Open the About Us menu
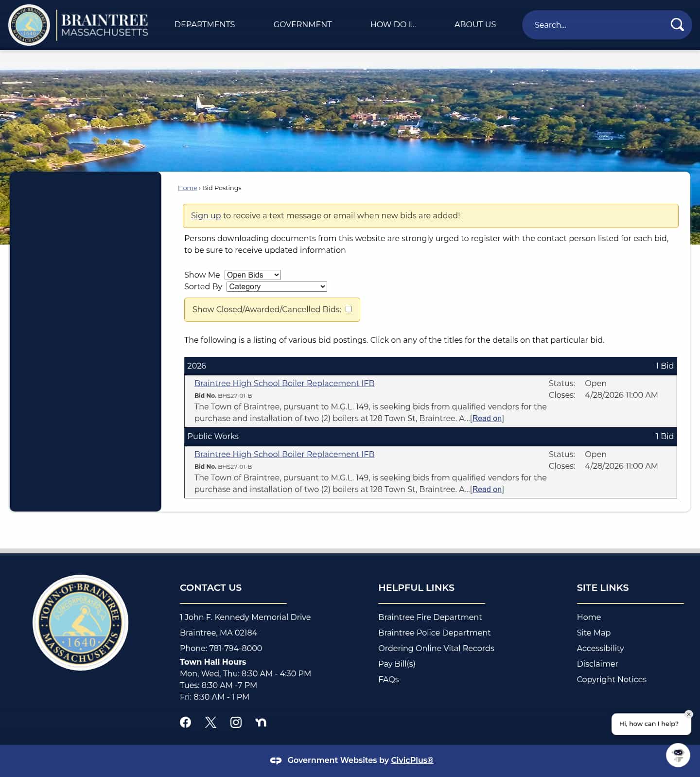Screen dimensions: 700x777 pos(475,24)
